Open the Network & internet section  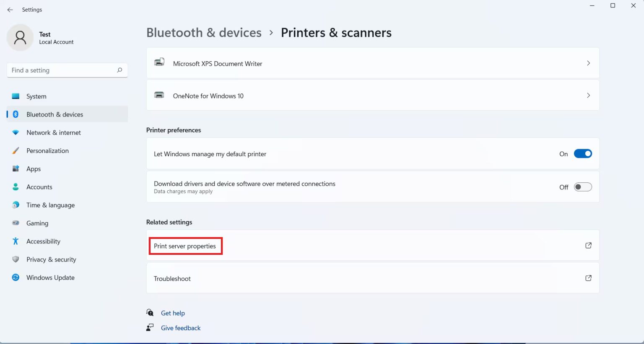tap(53, 132)
